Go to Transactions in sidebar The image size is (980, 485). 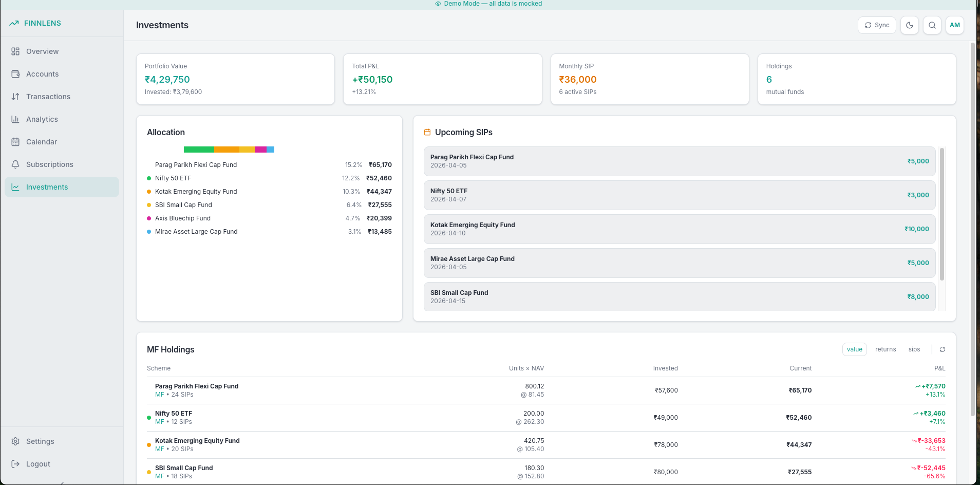[62, 97]
